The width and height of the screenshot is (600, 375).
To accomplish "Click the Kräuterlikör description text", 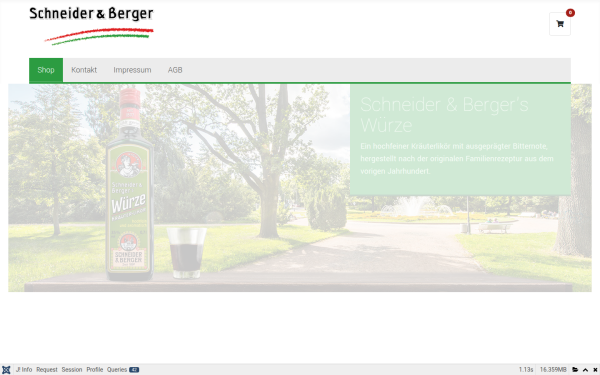I will coord(457,159).
